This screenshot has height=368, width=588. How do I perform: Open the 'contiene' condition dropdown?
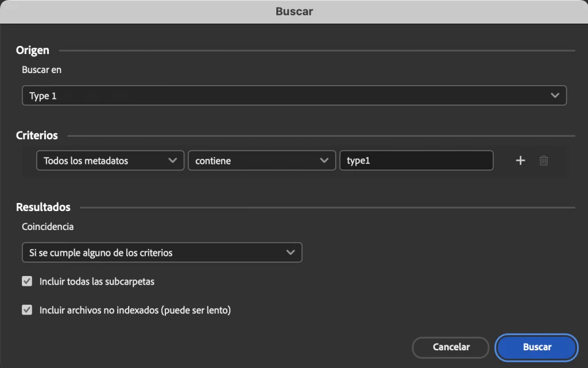tap(262, 160)
